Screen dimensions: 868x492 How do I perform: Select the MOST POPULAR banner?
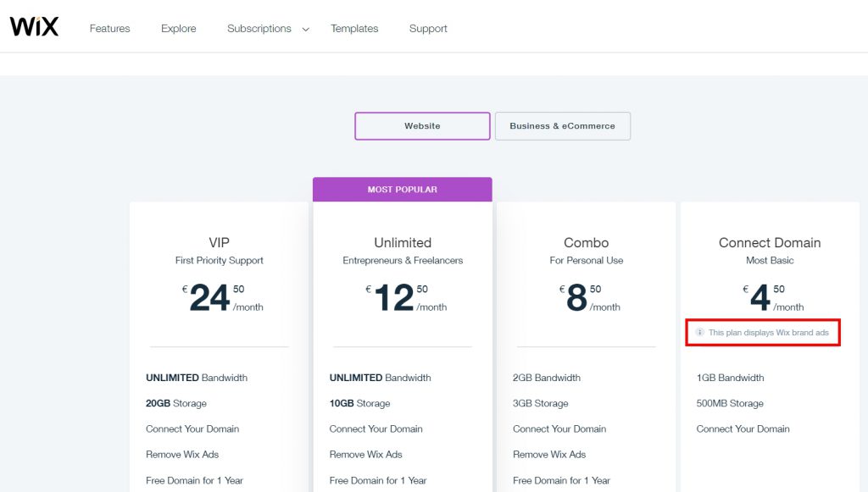[403, 189]
